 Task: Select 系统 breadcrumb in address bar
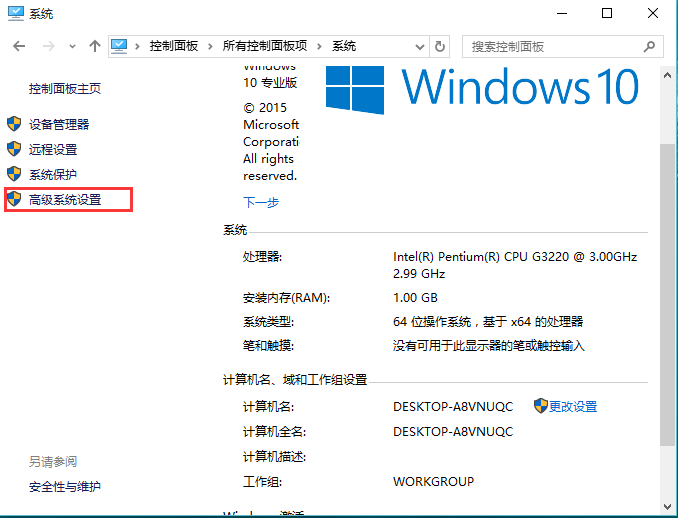[344, 46]
